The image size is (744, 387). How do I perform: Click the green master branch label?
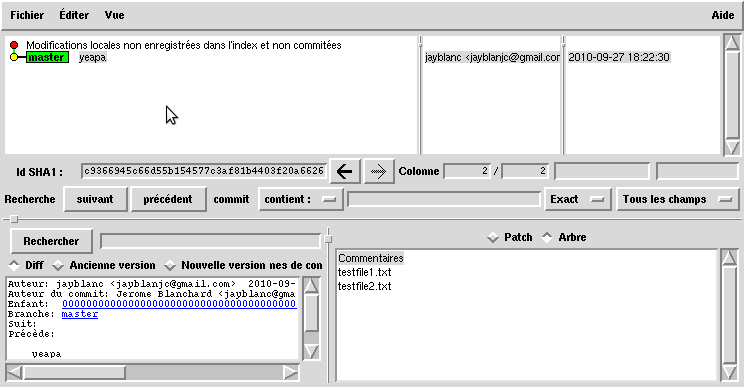47,57
